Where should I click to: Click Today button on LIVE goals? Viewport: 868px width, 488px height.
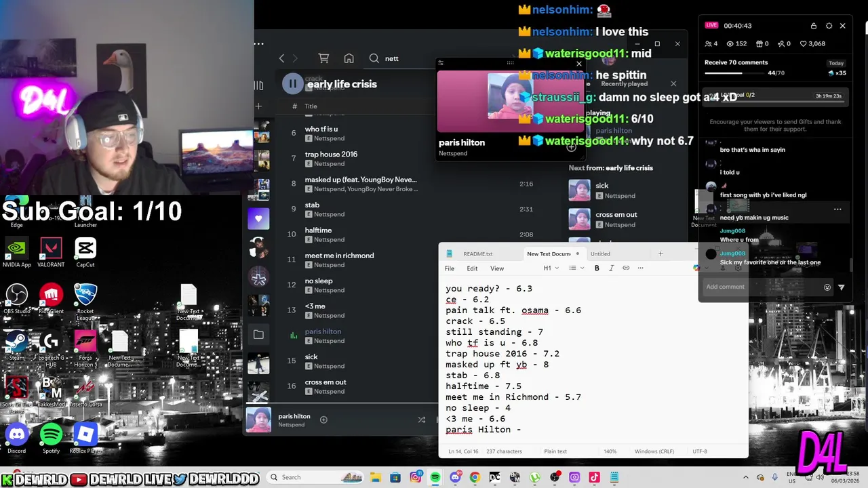coord(836,63)
